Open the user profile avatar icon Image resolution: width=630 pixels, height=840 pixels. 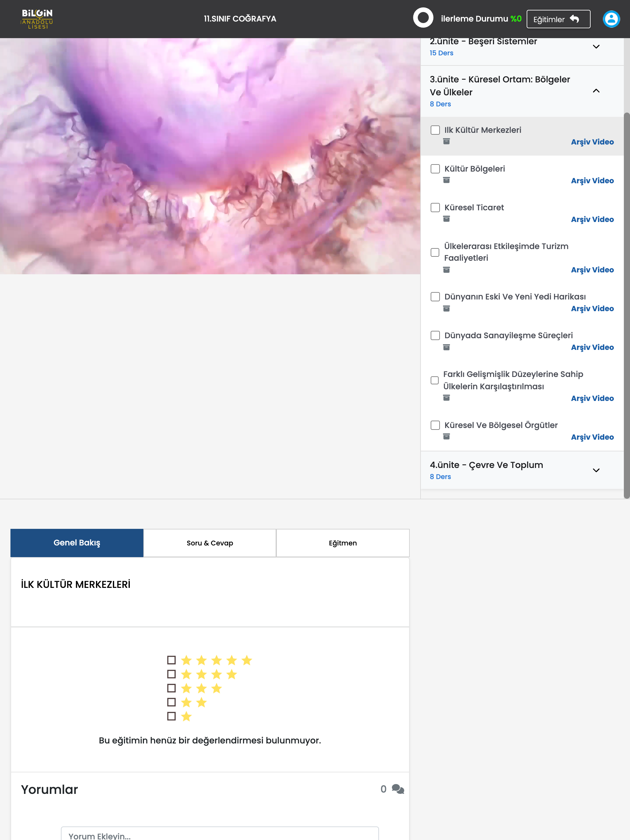click(x=611, y=19)
